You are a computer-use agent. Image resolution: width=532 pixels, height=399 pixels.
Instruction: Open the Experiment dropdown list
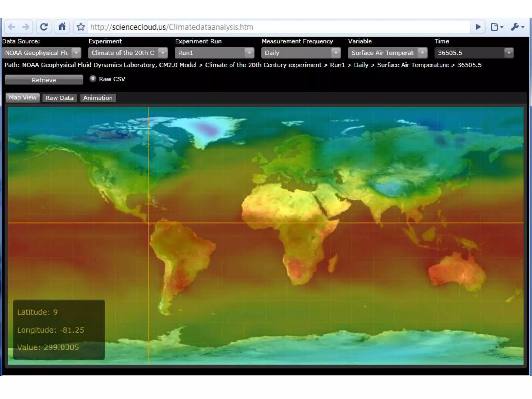(163, 53)
